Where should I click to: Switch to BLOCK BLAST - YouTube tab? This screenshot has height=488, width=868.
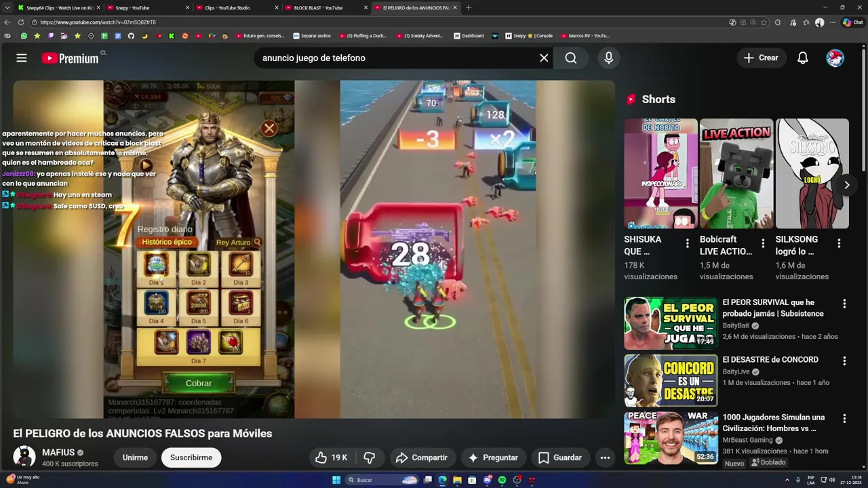click(x=326, y=7)
